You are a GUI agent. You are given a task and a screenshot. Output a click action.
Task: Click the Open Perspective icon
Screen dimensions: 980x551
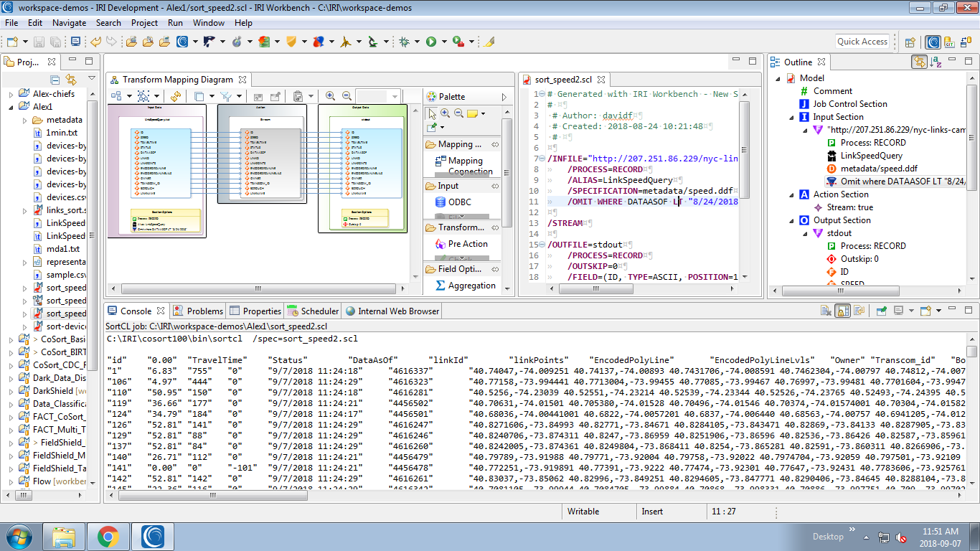point(910,42)
